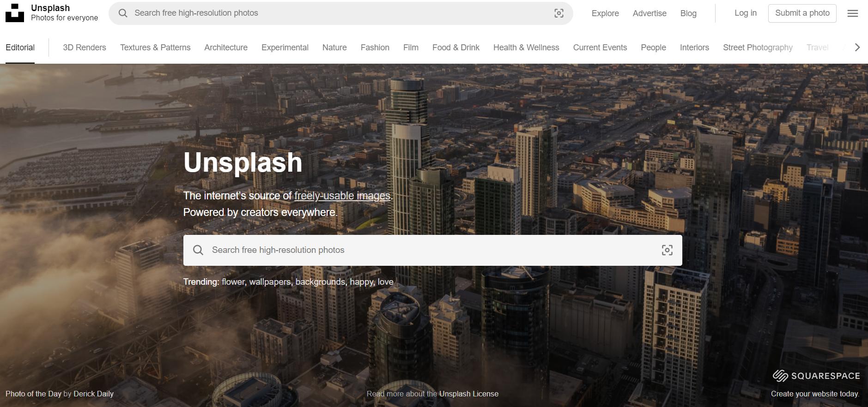Open the Street Photography topic

point(758,48)
